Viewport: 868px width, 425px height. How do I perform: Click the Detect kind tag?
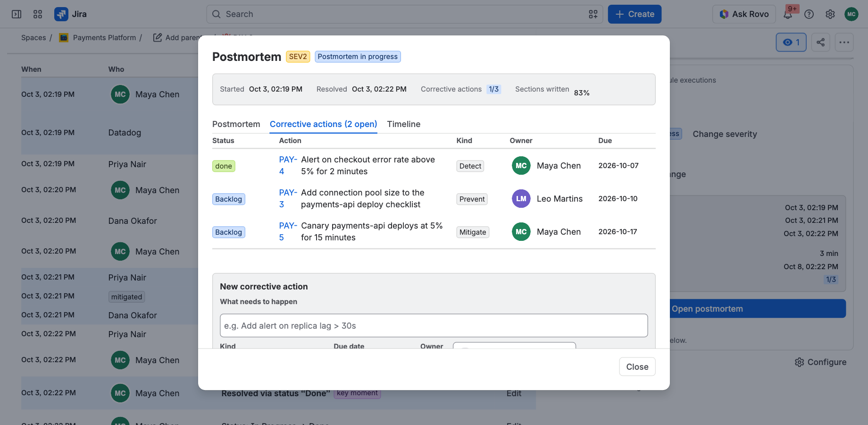[470, 166]
